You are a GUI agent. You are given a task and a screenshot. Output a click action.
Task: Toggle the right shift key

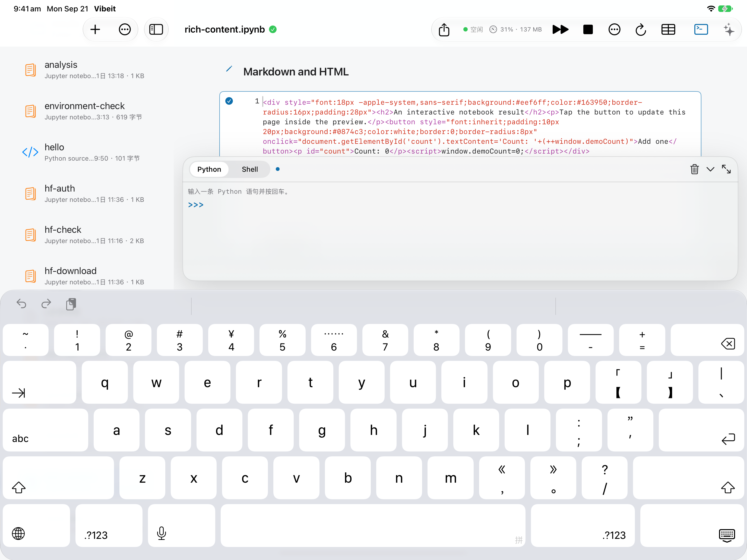pyautogui.click(x=689, y=478)
